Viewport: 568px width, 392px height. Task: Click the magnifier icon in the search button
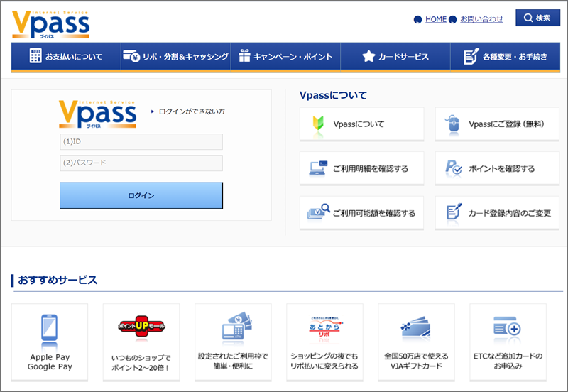(528, 18)
